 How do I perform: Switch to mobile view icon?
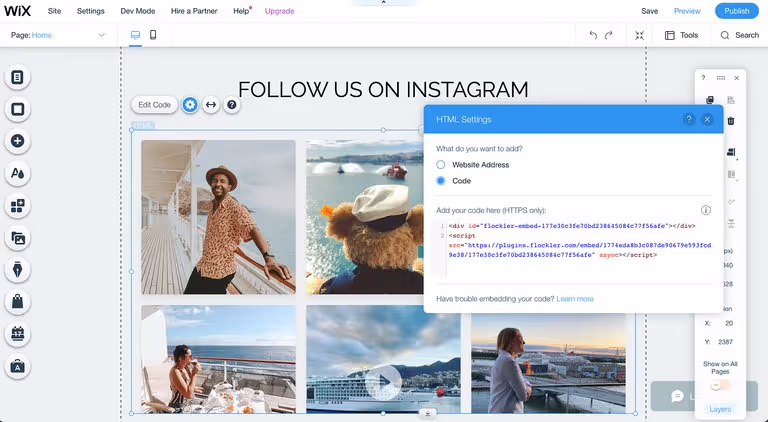coord(153,35)
